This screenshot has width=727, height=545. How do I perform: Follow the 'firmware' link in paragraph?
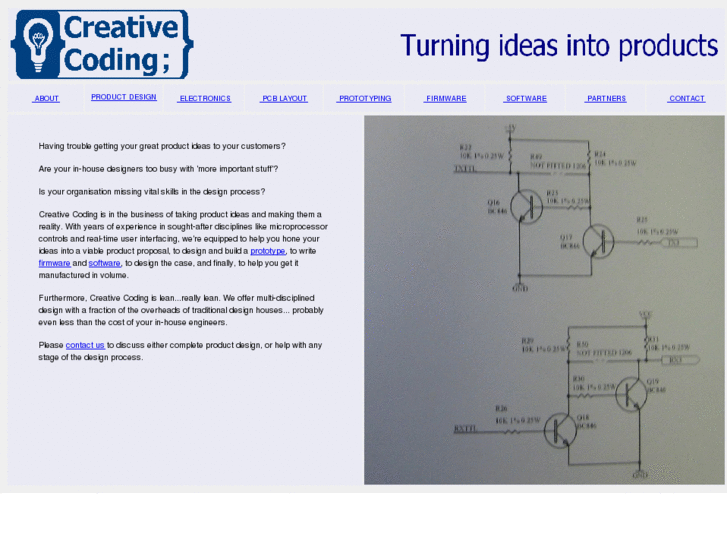54,263
